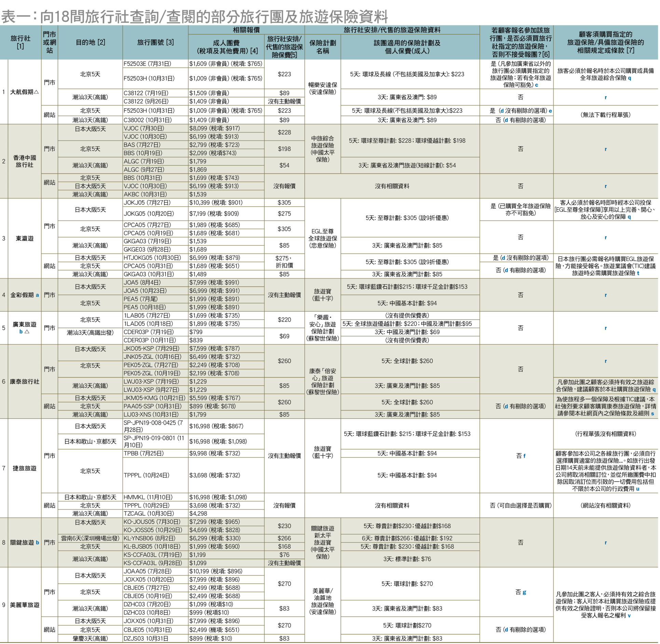660x644 pixels.
Task: Select tour code PEA5 (7月尾)
Action: pos(141,299)
